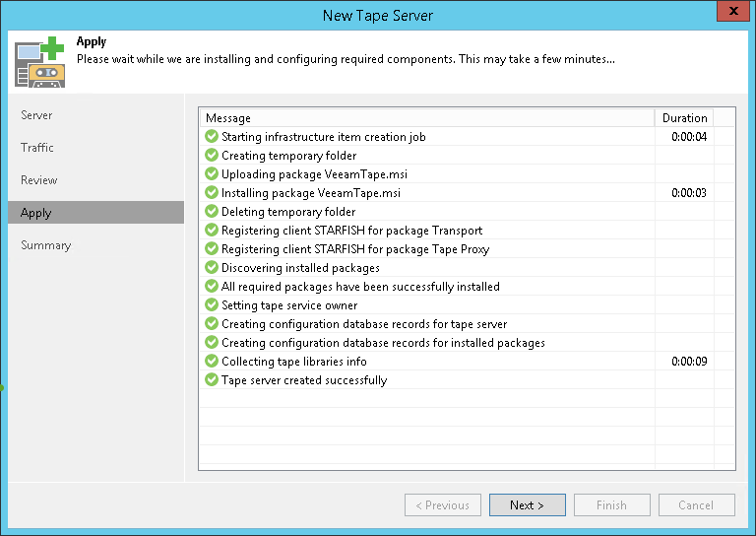Open the Traffic wizard step
Viewport: 756px width, 536px height.
pos(37,148)
